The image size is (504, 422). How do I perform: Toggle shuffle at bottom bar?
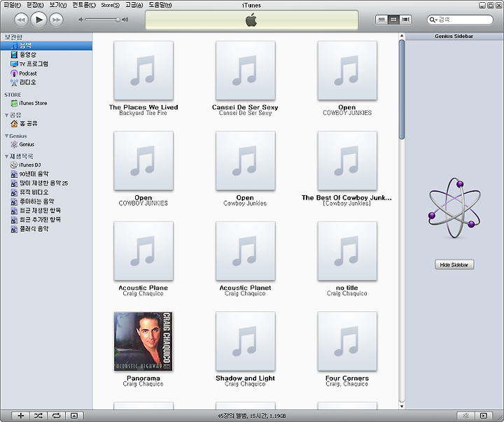(x=38, y=416)
